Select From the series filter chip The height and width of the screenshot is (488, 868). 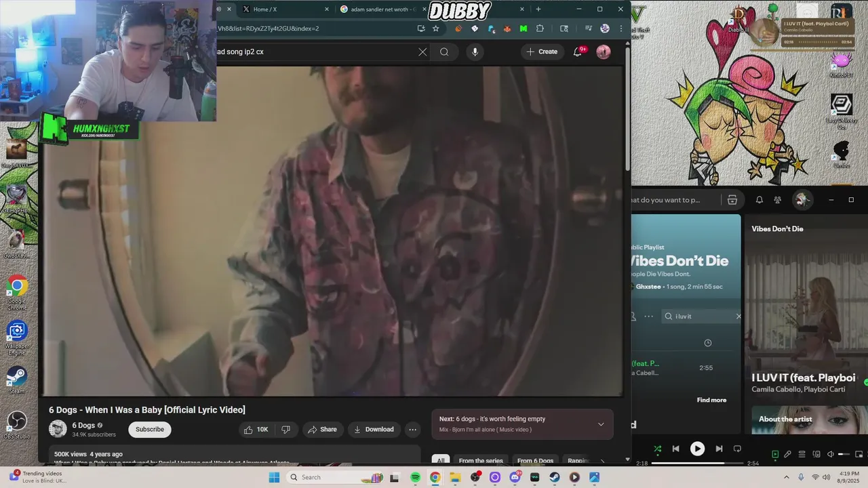tap(481, 461)
